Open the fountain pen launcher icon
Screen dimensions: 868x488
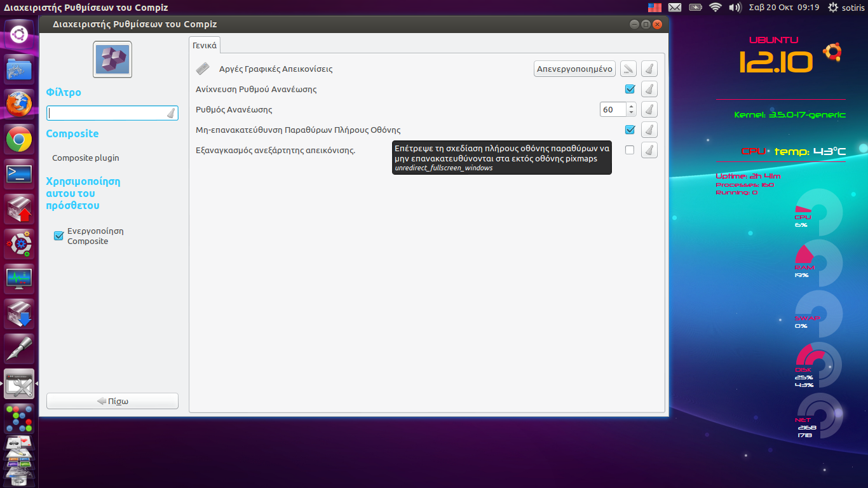19,348
